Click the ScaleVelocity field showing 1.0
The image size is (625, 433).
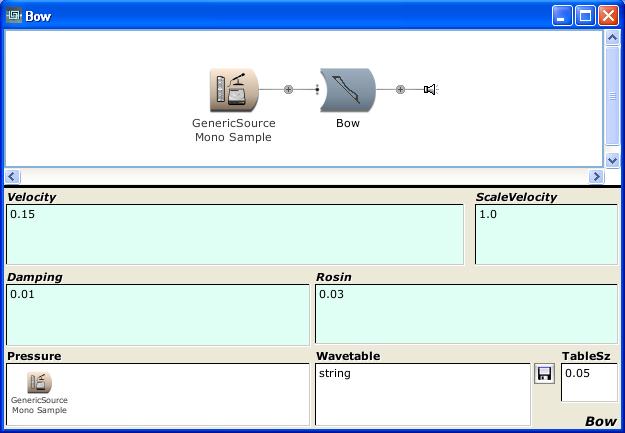click(x=546, y=234)
